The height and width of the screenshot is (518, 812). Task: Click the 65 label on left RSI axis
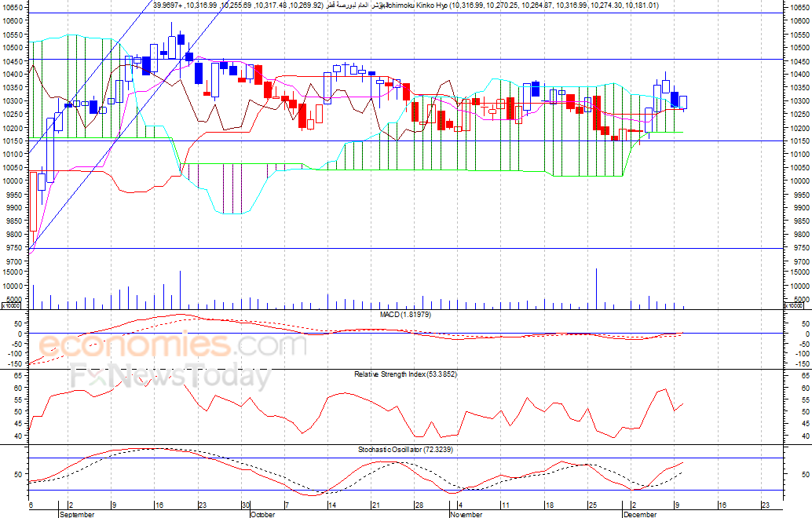tap(17, 375)
